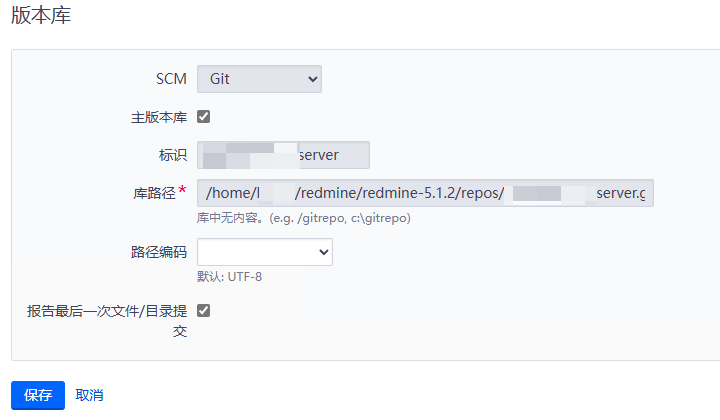Toggle the 主版本库 checkbox
Image resolution: width=720 pixels, height=420 pixels.
(204, 116)
